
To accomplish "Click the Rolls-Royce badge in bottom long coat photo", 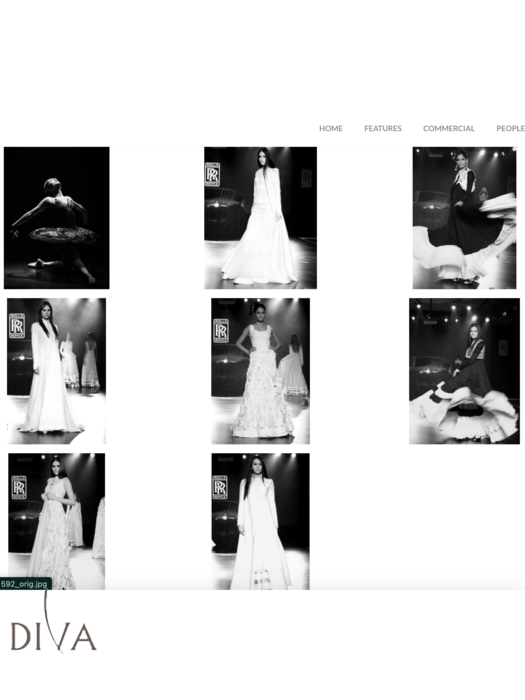I will click(x=220, y=487).
